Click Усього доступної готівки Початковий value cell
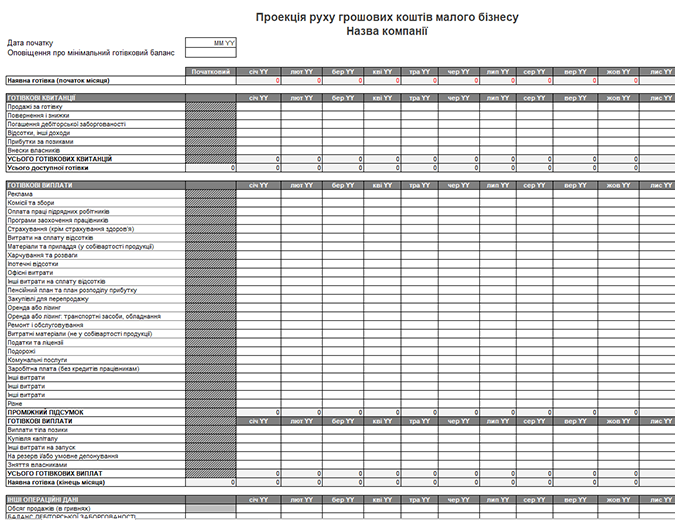This screenshot has width=675, height=520. tap(211, 167)
